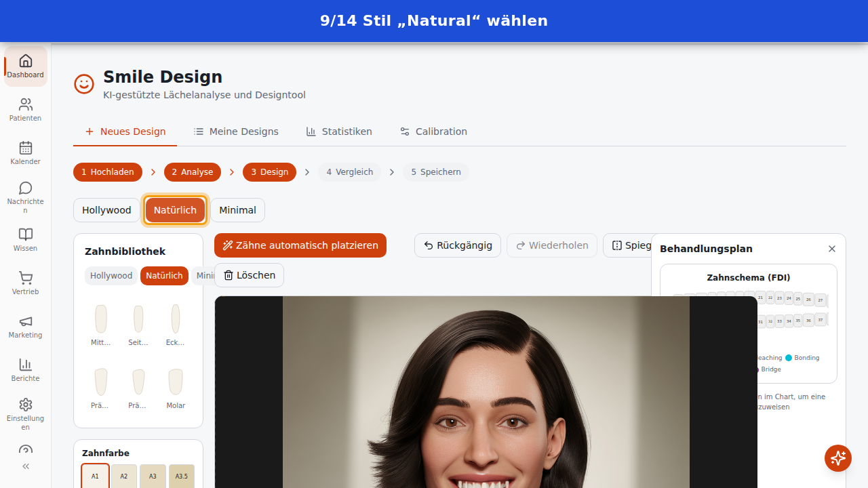Image resolution: width=868 pixels, height=488 pixels.
Task: Go to step 1 Hochladen
Action: (108, 172)
